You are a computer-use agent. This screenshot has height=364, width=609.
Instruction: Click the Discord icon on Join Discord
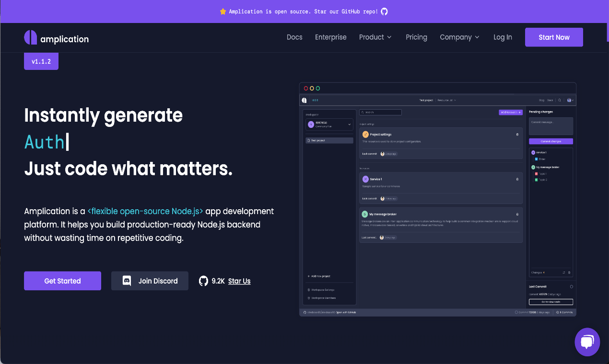tap(126, 281)
